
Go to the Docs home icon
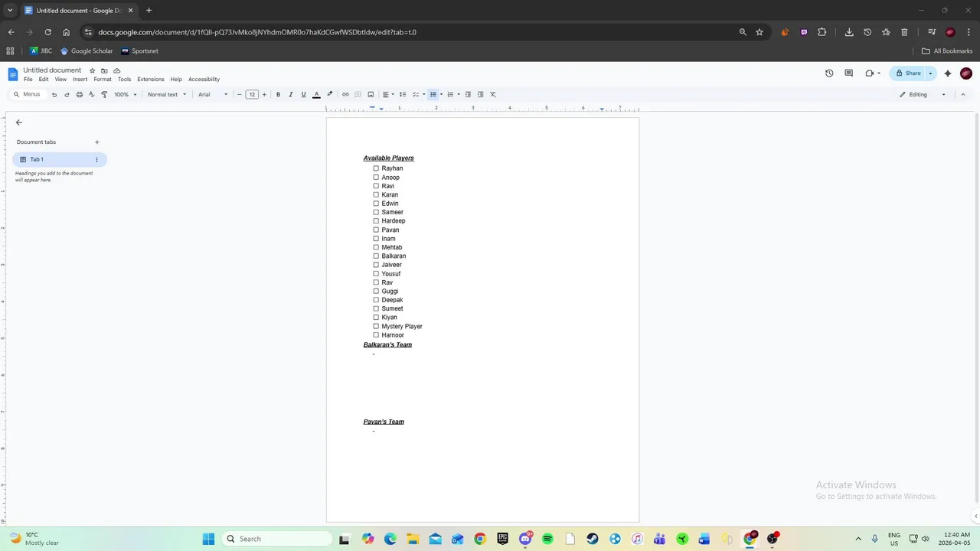click(x=13, y=74)
